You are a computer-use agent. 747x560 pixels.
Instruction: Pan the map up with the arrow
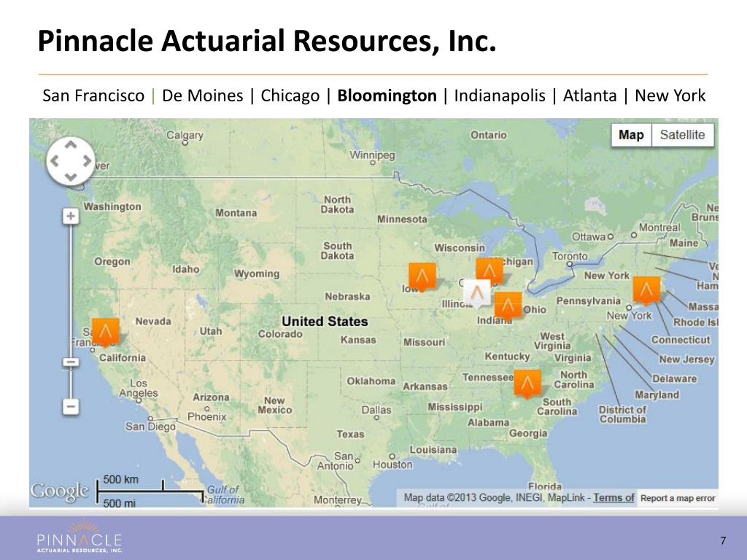[71, 145]
